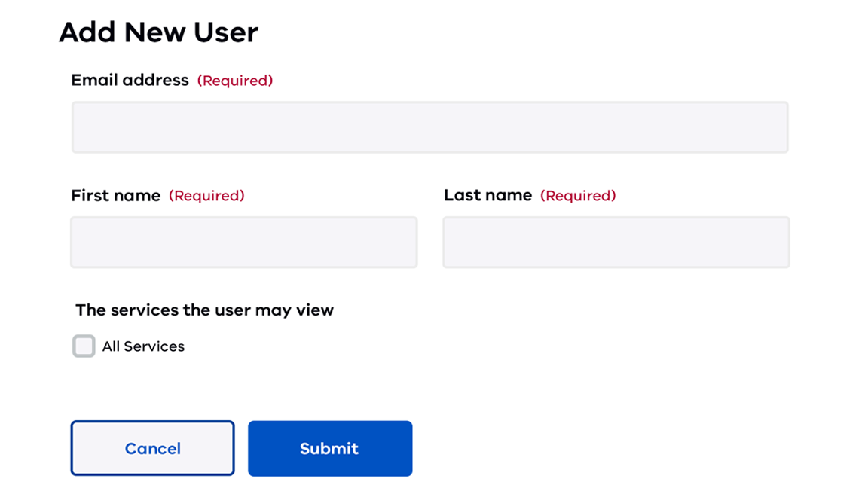Click inside the Email address field
The height and width of the screenshot is (488, 868).
tap(429, 127)
